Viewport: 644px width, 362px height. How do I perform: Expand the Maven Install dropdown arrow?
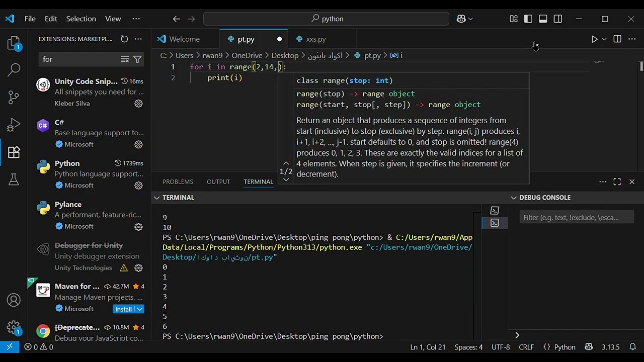140,309
